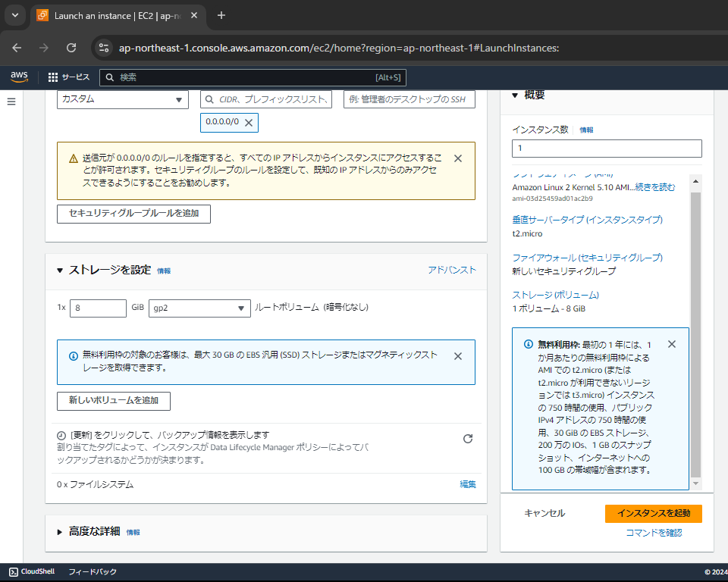Viewport: 728px width, 582px height.
Task: Open the カスタム source type dropdown
Action: point(123,99)
